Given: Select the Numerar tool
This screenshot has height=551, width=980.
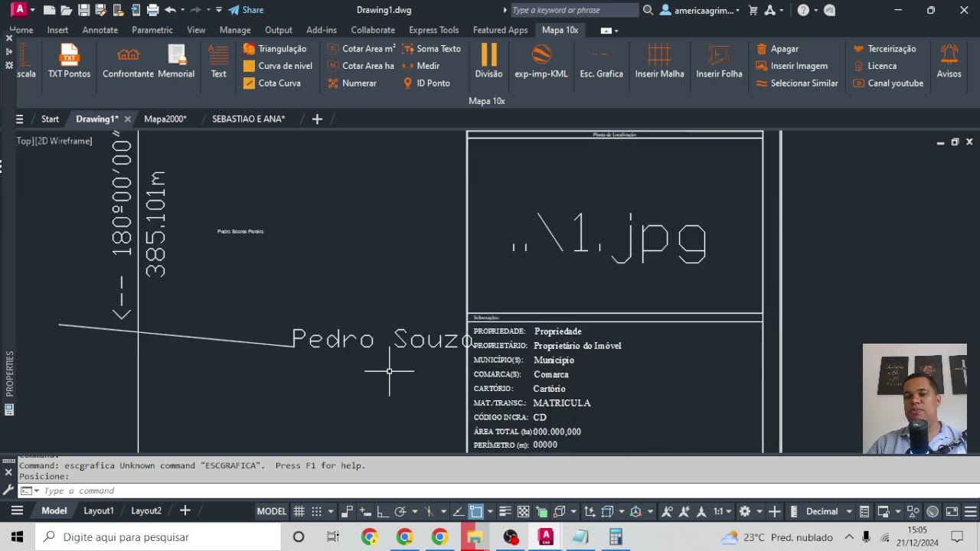Looking at the screenshot, I should pyautogui.click(x=351, y=83).
